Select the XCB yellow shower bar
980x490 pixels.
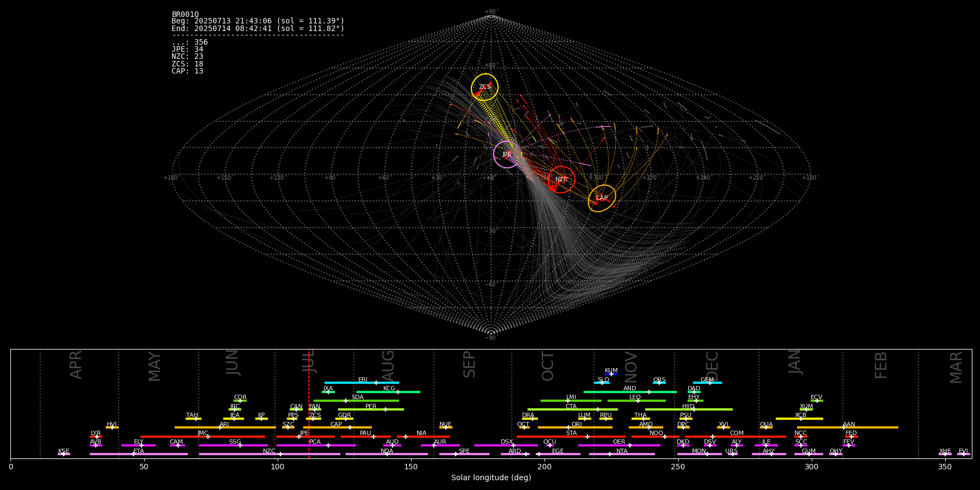799,419
